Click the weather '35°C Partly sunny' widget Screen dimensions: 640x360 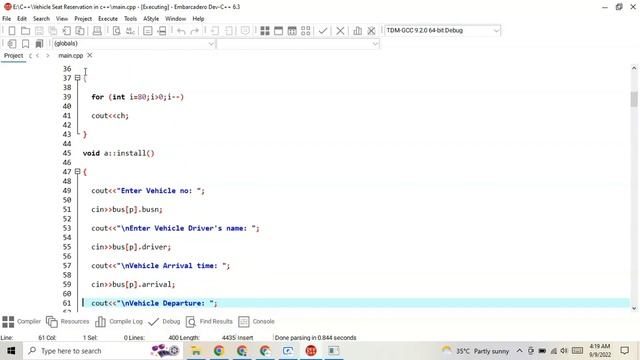point(476,351)
